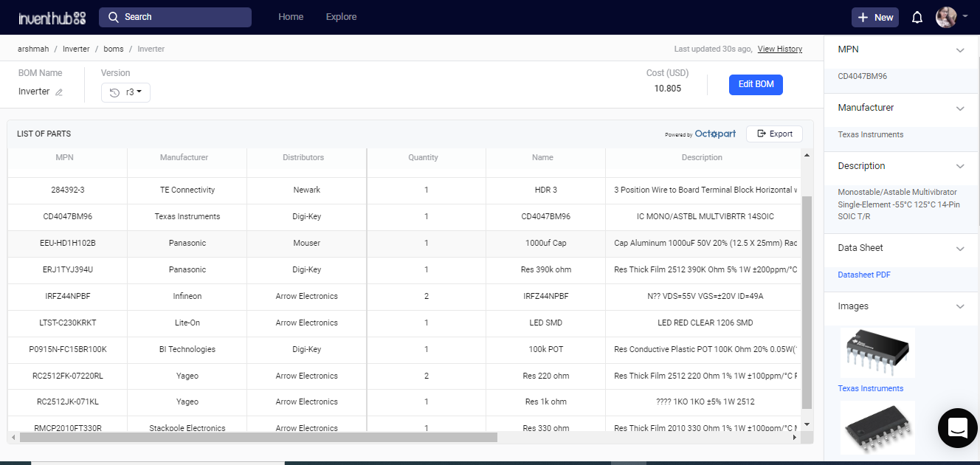Expand the account dropdown caret
Viewport: 980px width, 465px height.
click(965, 16)
